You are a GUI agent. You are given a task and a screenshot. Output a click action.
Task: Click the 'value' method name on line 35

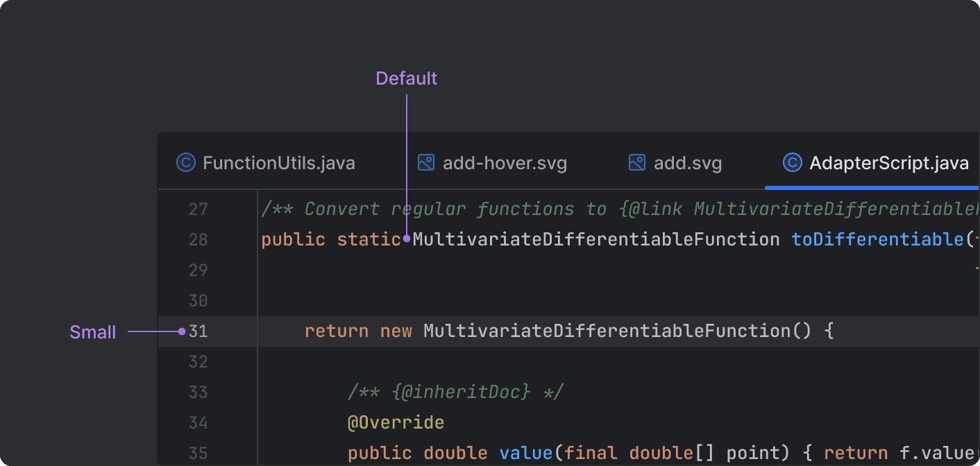(526, 454)
